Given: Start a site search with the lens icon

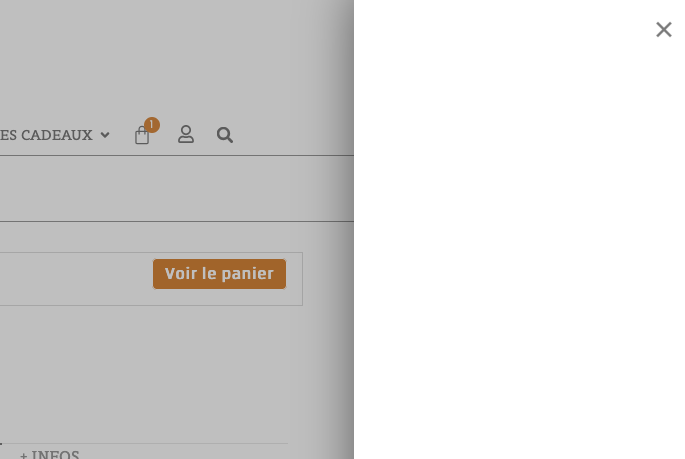Looking at the screenshot, I should pyautogui.click(x=225, y=135).
